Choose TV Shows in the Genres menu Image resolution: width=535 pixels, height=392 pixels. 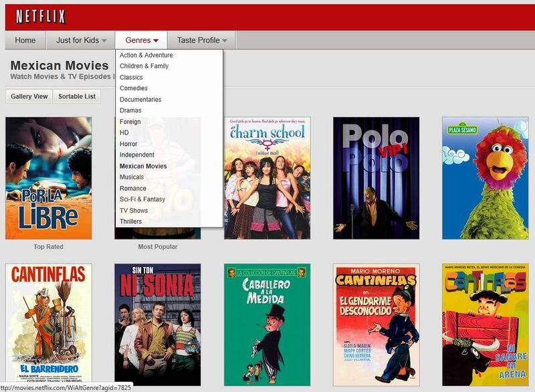pos(133,211)
